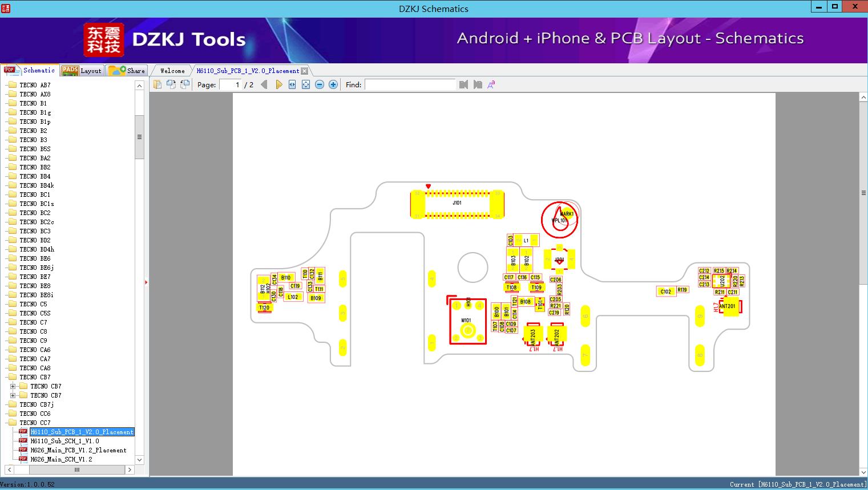Viewport: 868px width, 490px height.
Task: Fit the page to window width
Action: (x=292, y=84)
